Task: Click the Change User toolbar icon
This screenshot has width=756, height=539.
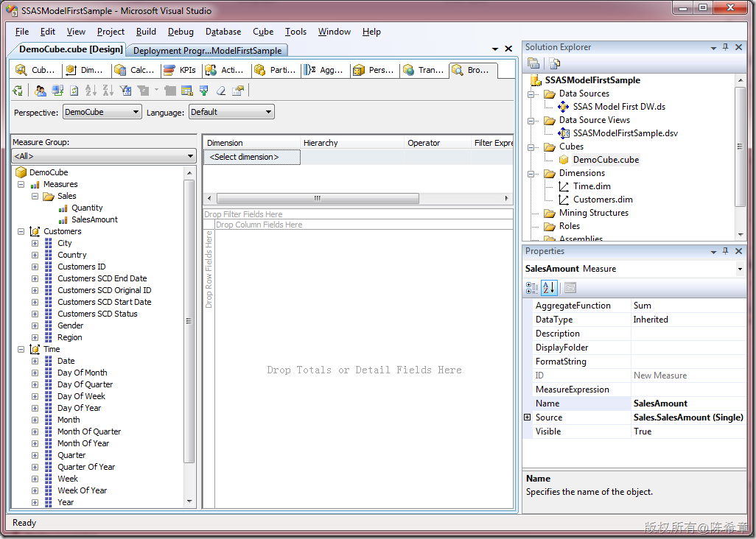Action: pos(41,90)
